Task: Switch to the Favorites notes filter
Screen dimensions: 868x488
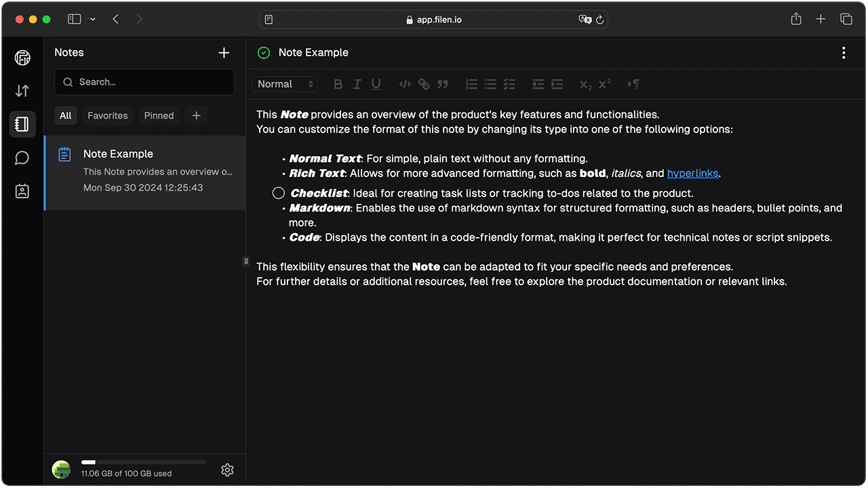Action: (107, 115)
